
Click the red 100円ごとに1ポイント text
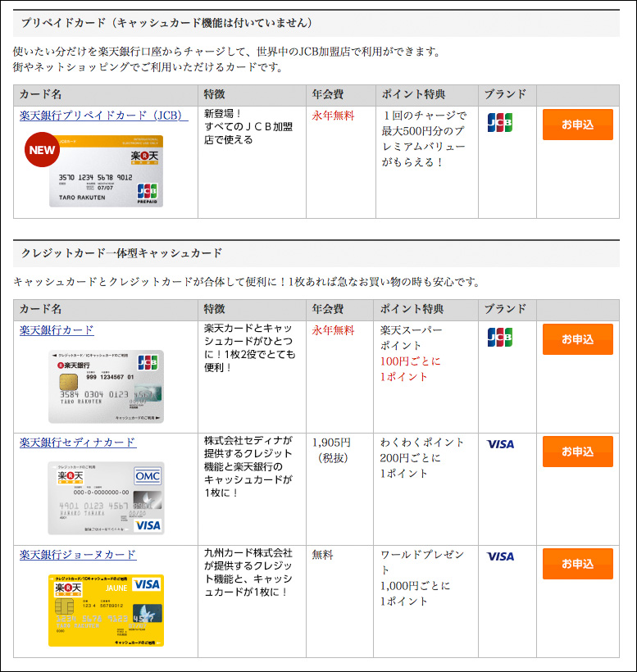(x=410, y=369)
